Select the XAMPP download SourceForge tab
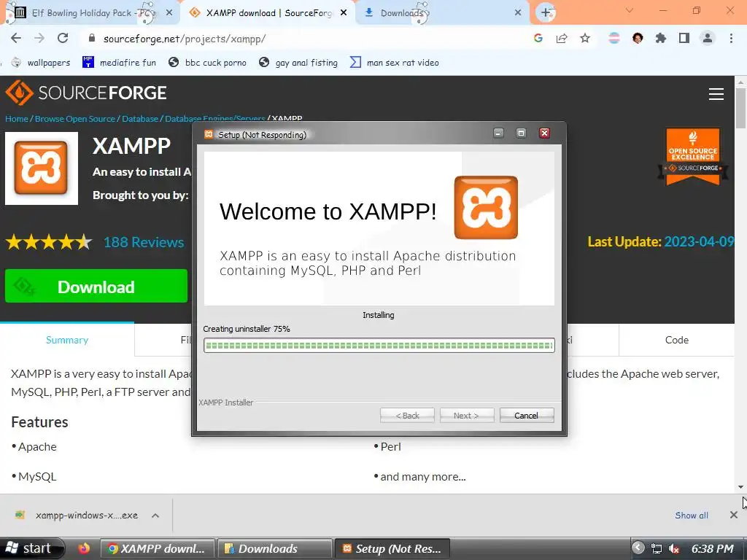Image resolution: width=747 pixels, height=560 pixels. tap(268, 13)
